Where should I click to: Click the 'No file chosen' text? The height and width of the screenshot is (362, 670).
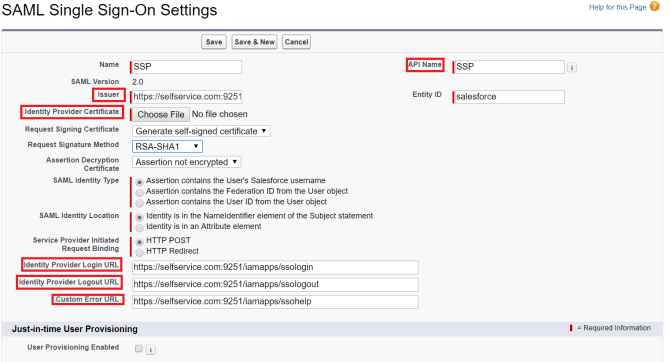pos(220,114)
